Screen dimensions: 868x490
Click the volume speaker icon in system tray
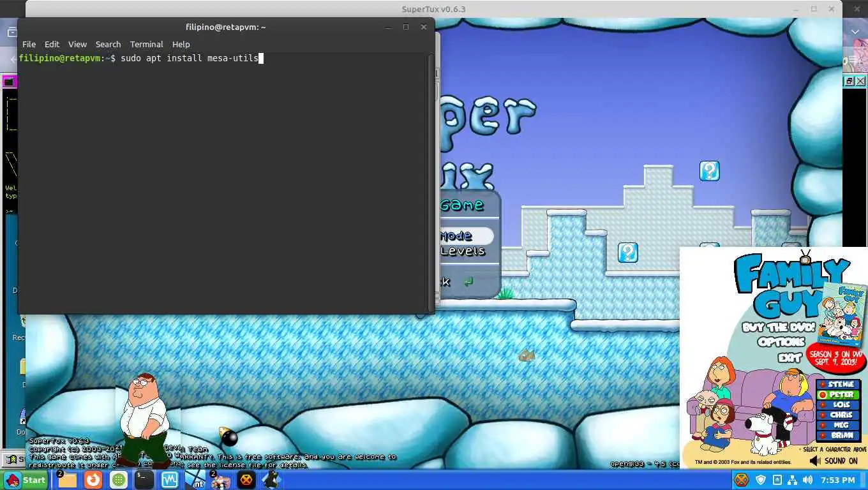coord(807,480)
